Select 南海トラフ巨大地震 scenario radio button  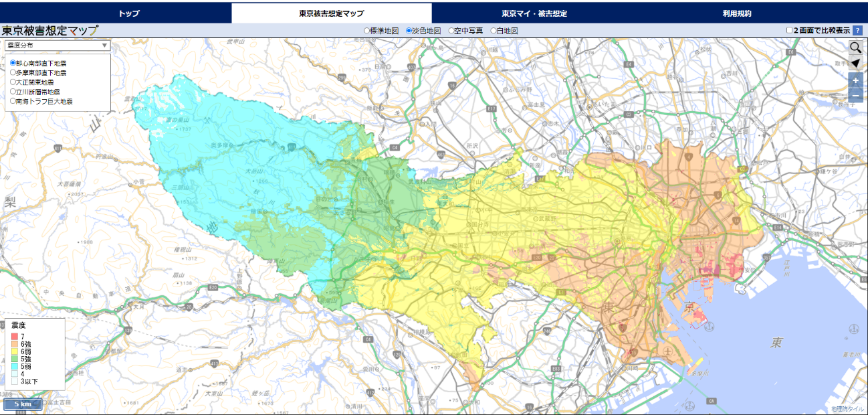[13, 100]
